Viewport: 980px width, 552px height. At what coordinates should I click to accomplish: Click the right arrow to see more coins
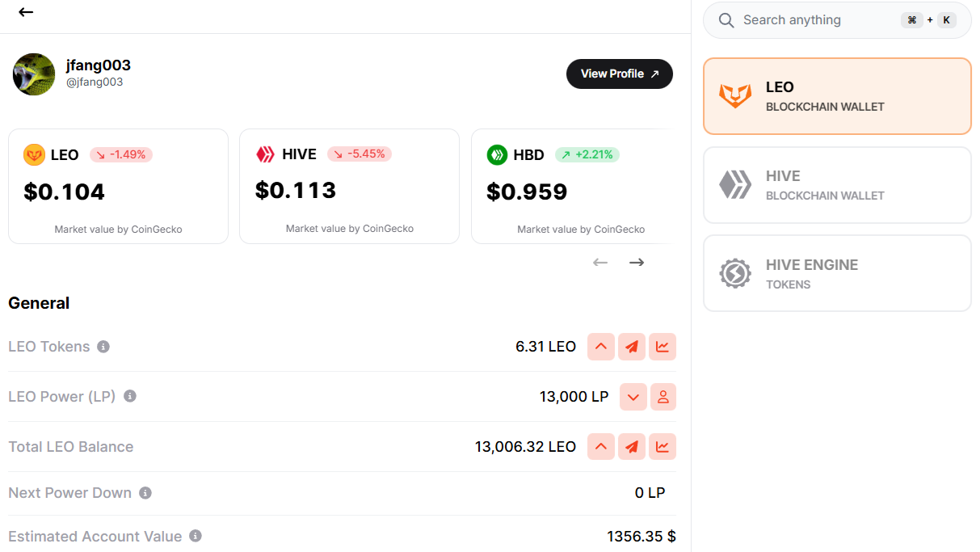point(636,262)
